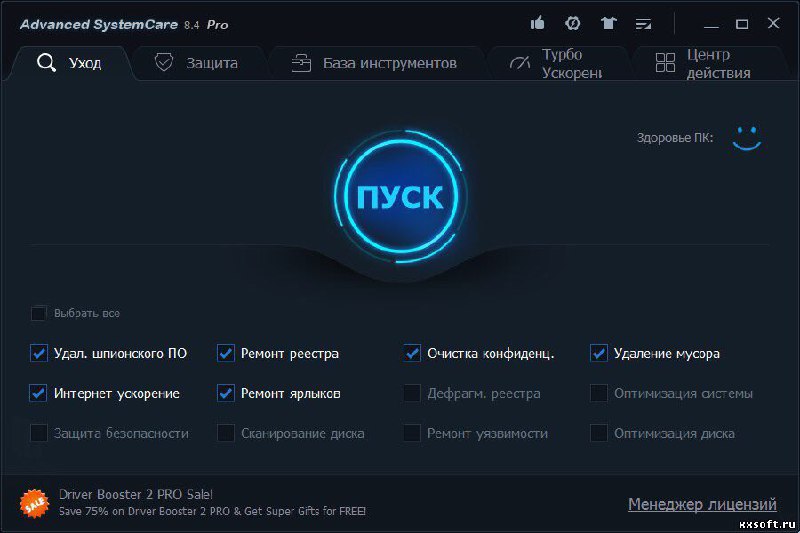Uncheck Удал. шпионского ПО checkbox
Image resolution: width=800 pixels, height=533 pixels.
click(x=39, y=353)
